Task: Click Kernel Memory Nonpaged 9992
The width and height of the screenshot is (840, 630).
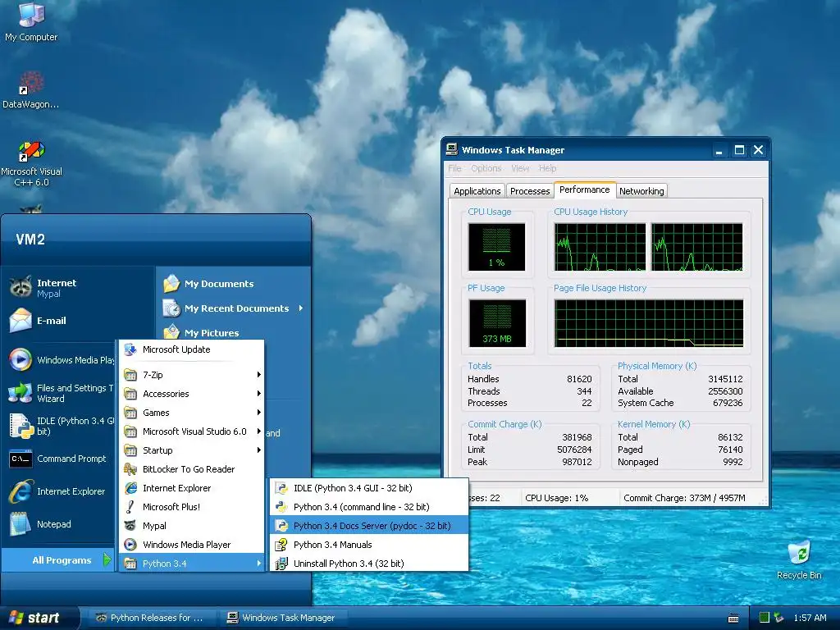Action: point(733,462)
